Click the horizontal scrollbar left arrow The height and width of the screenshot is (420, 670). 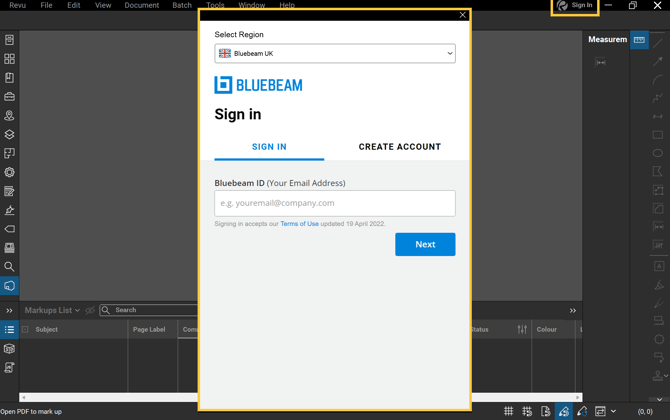point(24,397)
